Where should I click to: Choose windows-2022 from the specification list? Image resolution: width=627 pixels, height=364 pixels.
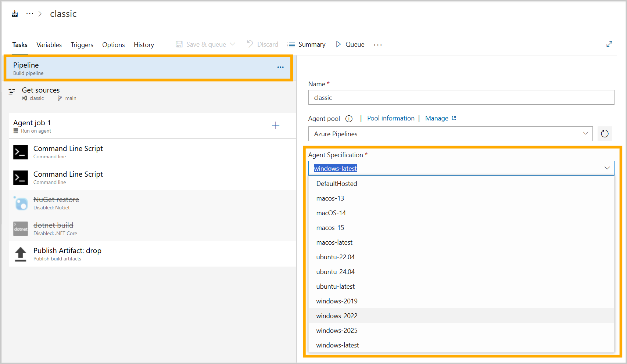coord(337,316)
